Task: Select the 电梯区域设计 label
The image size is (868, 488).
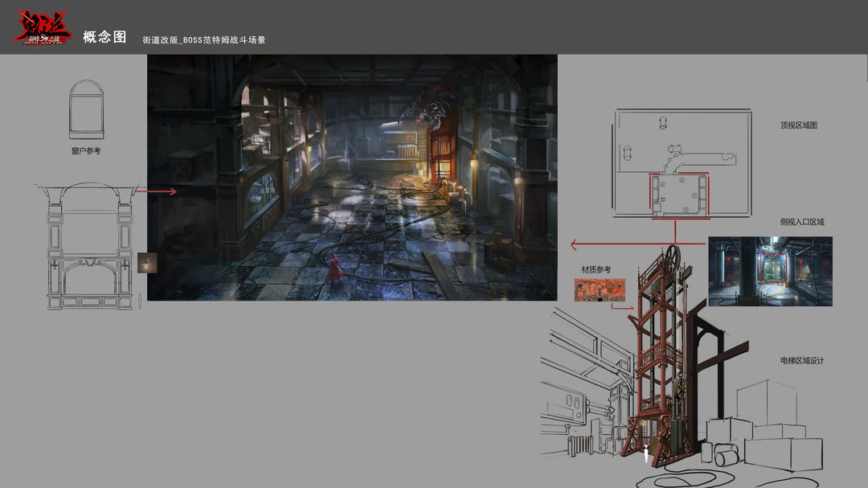Action: [801, 361]
